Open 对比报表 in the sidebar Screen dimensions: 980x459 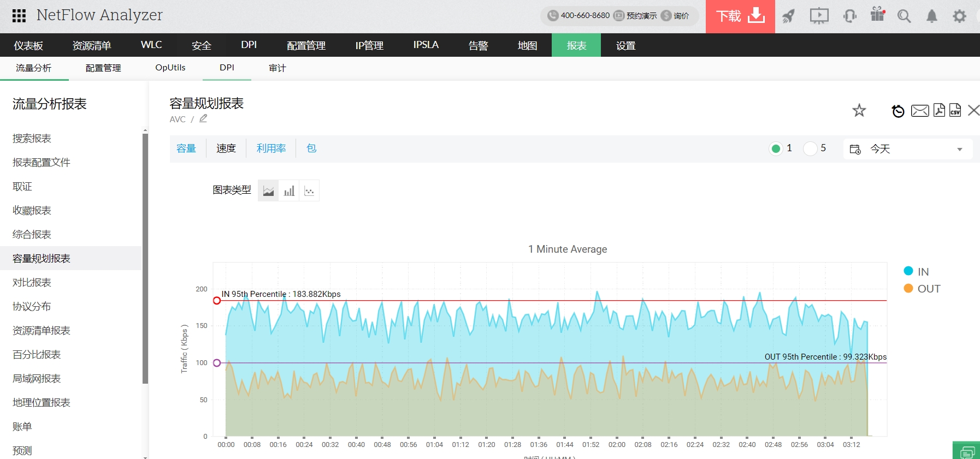[x=32, y=282]
